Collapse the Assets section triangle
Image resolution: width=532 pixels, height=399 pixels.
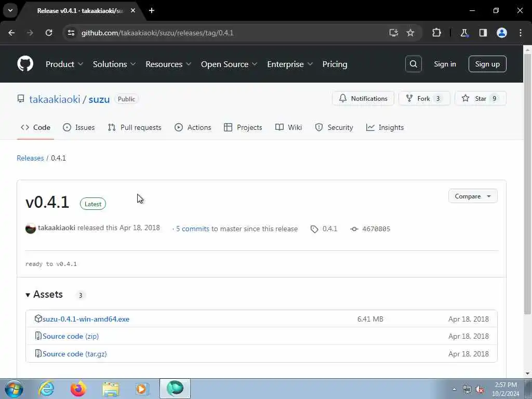point(28,295)
